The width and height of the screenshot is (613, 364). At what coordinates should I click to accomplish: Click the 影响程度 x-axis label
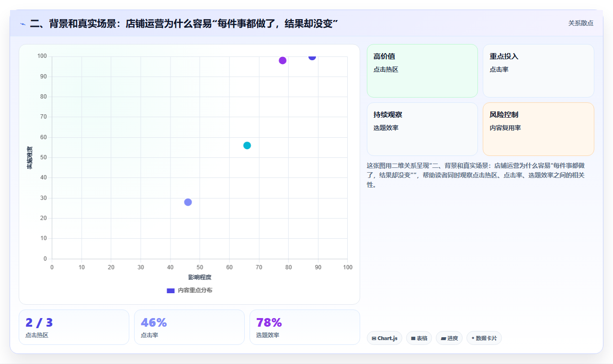click(x=200, y=277)
